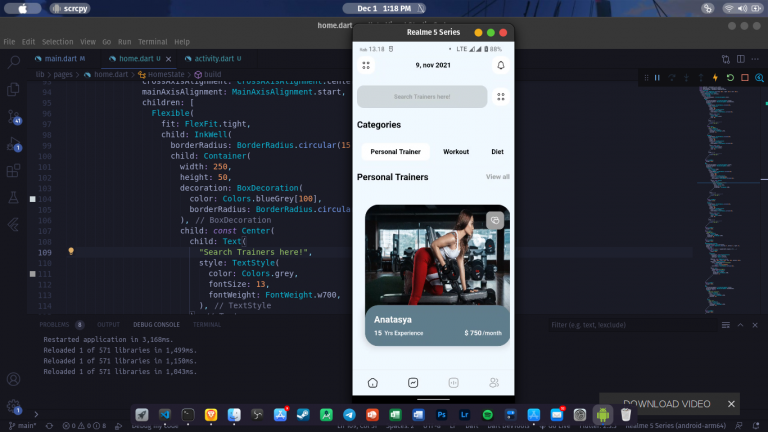Viewport: 768px width, 432px height.
Task: Open the Manage gear in activity bar
Action: [x=14, y=406]
